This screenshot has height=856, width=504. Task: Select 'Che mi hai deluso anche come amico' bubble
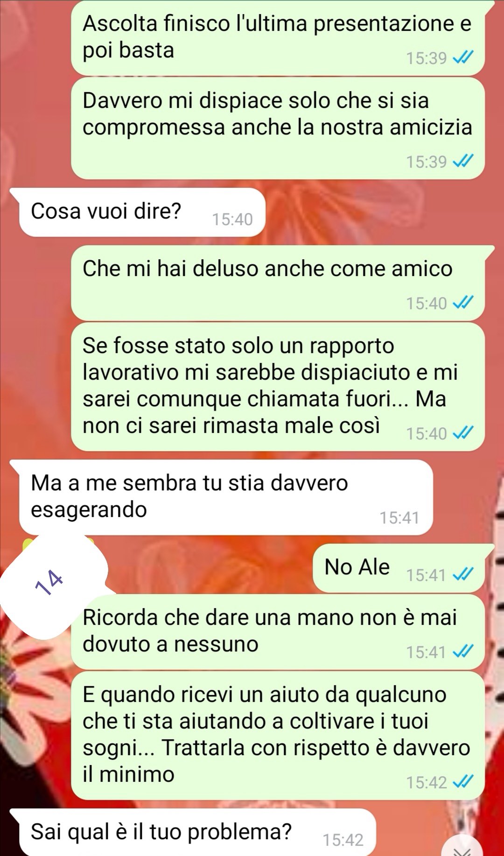tap(278, 283)
